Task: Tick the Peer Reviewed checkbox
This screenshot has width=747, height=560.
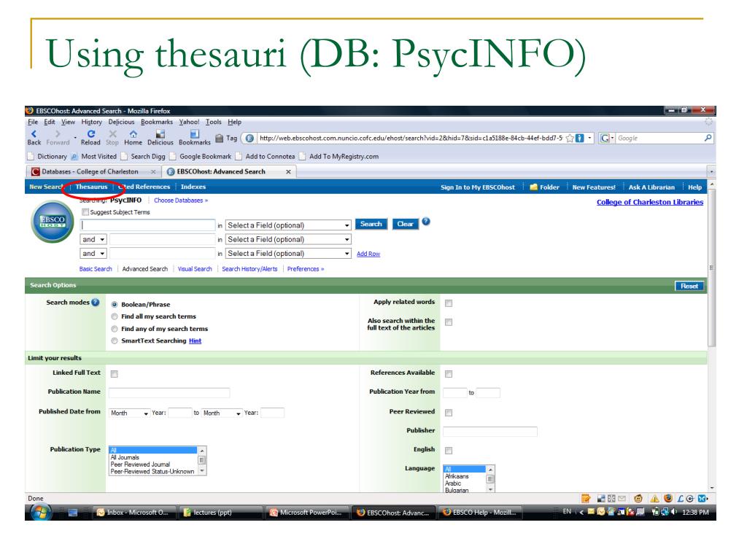Action: pos(449,413)
